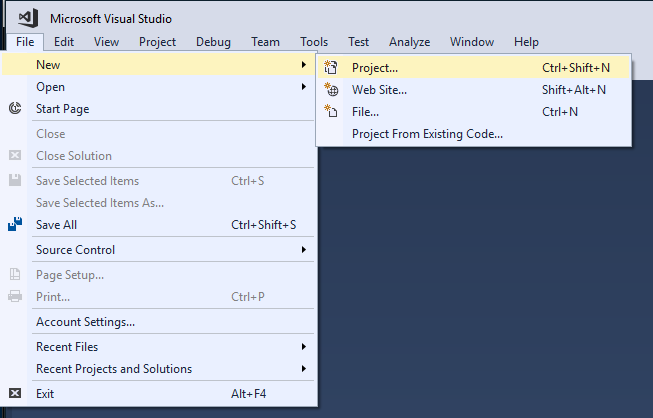Open the Analyze menu

[x=409, y=42]
